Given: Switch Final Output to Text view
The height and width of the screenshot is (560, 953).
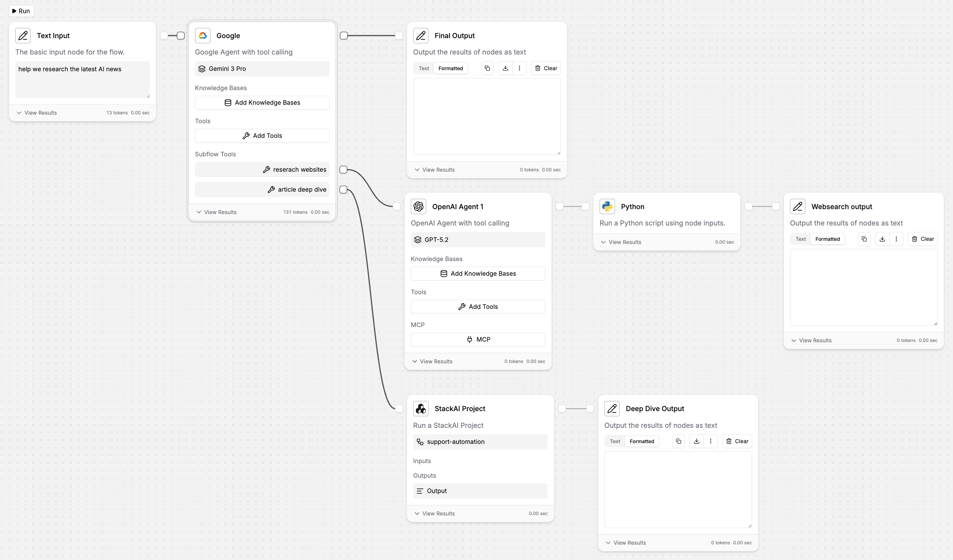Looking at the screenshot, I should click(423, 68).
